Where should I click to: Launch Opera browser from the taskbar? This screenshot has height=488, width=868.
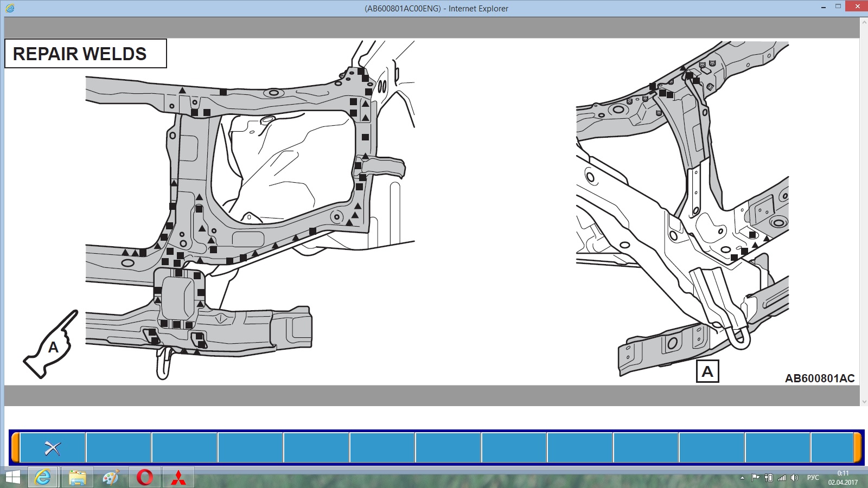[x=145, y=478]
